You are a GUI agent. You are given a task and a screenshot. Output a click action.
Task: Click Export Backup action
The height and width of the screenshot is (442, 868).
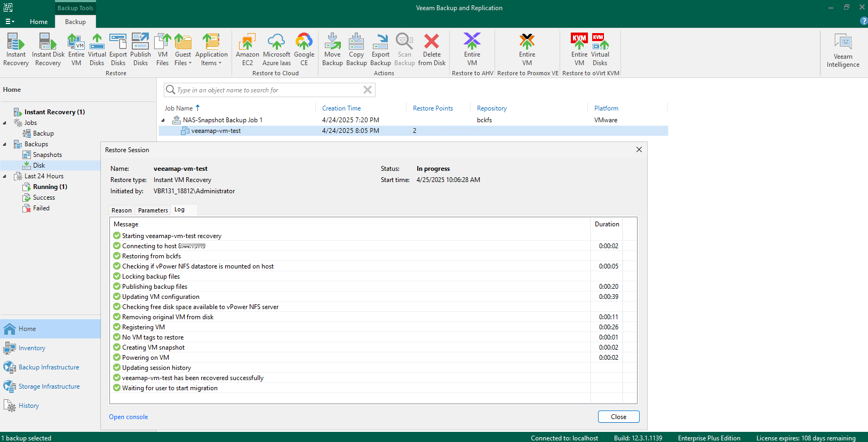coord(380,50)
